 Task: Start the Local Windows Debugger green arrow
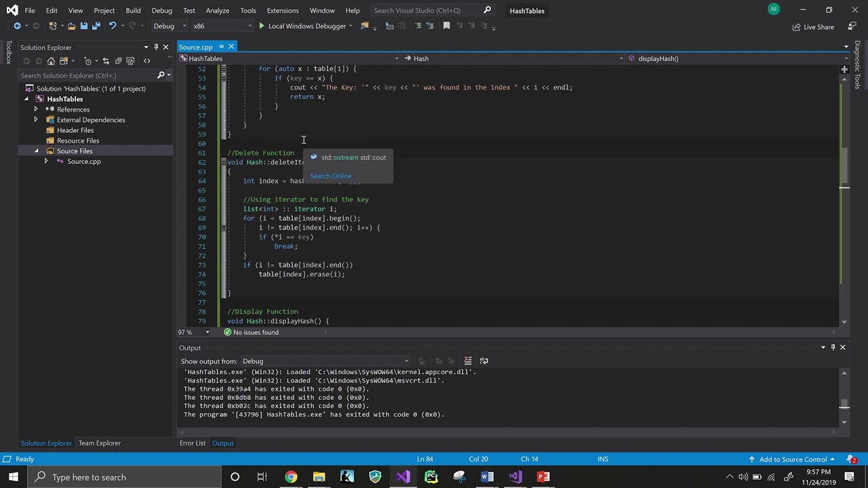coord(261,26)
